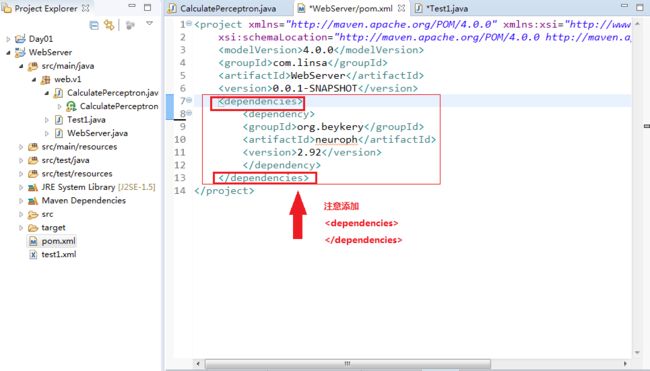Click JRE System Library icon
The width and height of the screenshot is (650, 371).
(x=33, y=187)
